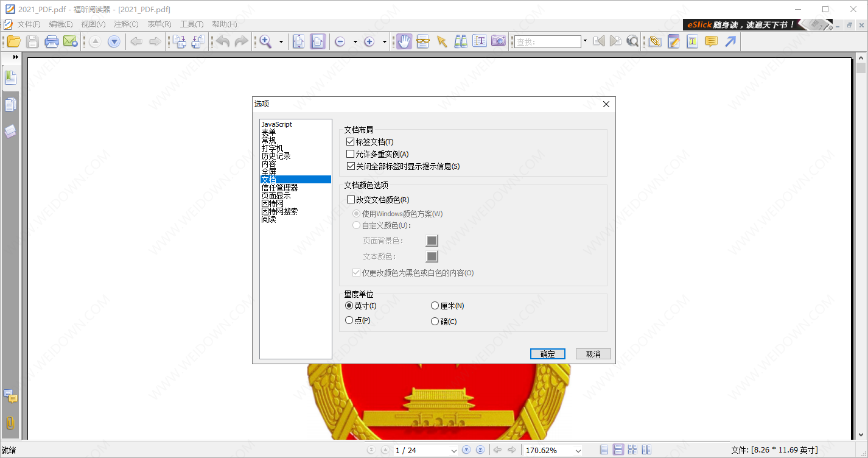
Task: Click the Open file folder icon
Action: [x=13, y=41]
